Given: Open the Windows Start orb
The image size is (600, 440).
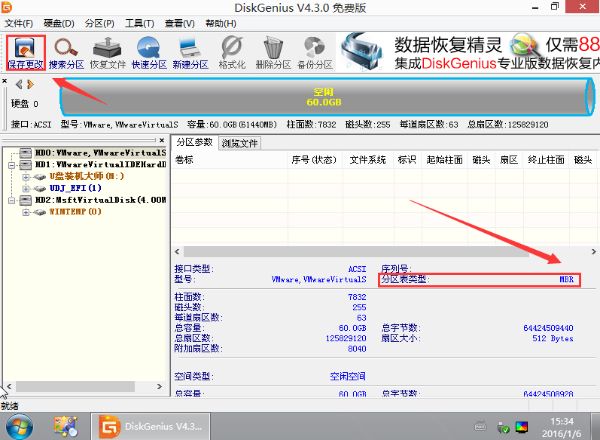Looking at the screenshot, I should pos(19,426).
